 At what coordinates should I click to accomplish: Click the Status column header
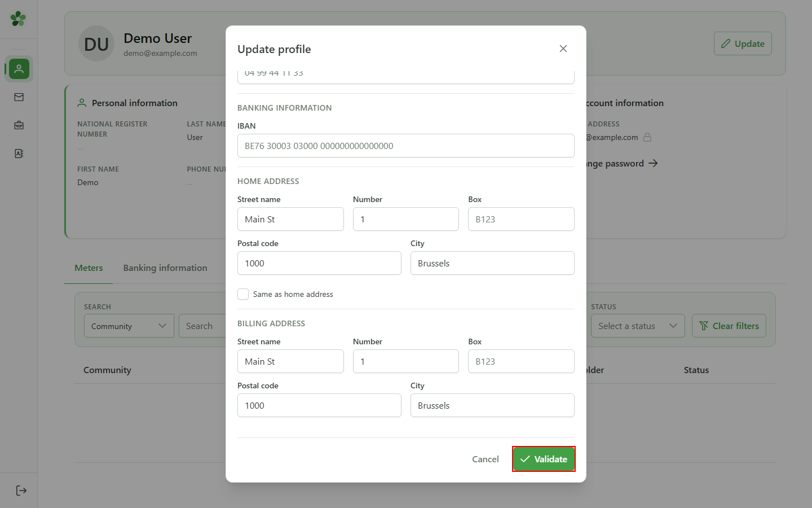point(696,370)
